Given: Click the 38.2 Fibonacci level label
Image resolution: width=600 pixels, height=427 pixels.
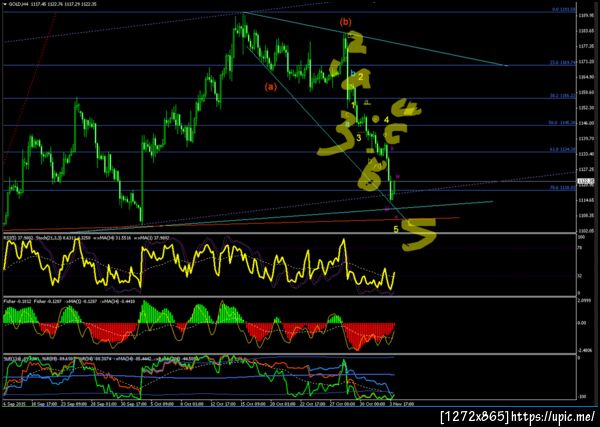Looking at the screenshot, I should click(563, 96).
